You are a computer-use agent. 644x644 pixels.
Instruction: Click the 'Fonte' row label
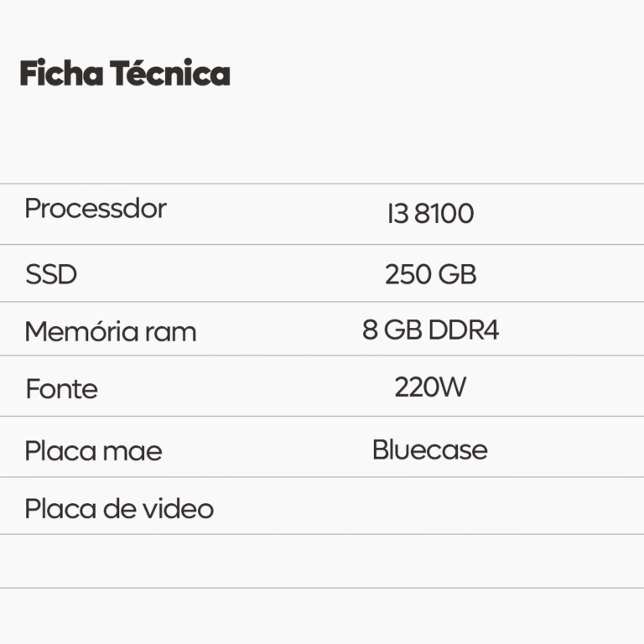tap(61, 389)
